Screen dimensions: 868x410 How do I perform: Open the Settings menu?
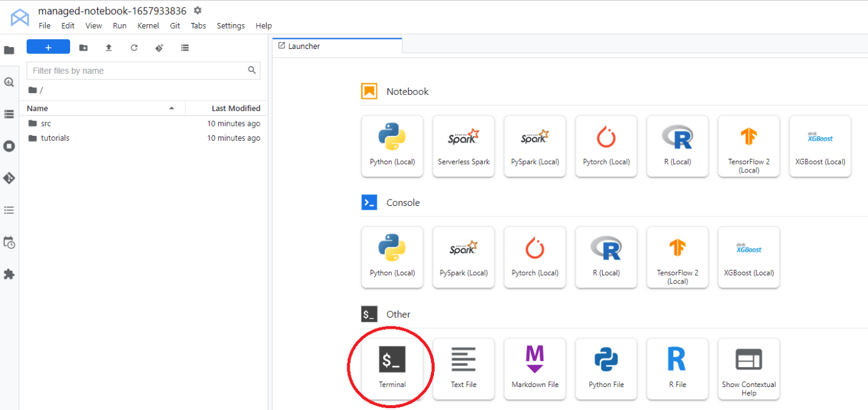231,25
